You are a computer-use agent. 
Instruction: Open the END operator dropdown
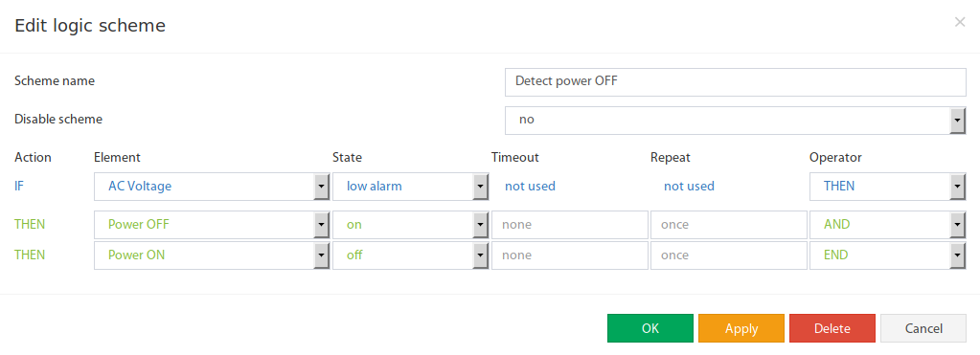click(887, 255)
